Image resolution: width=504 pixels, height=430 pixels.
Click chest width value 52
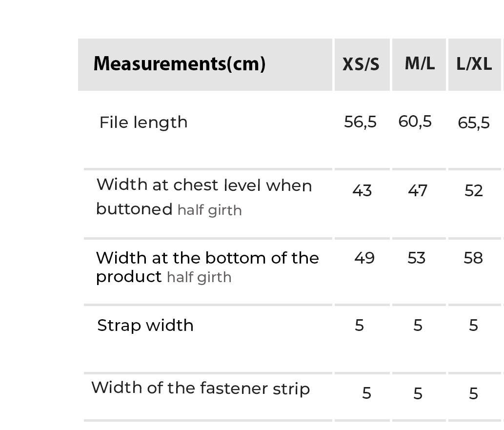pos(474,190)
